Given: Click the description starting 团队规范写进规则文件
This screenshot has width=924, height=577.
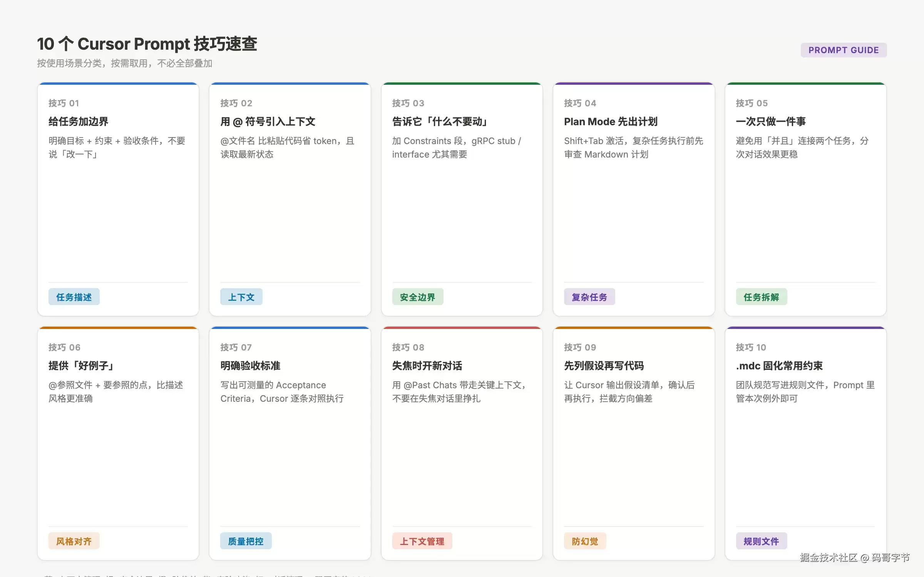Looking at the screenshot, I should coord(805,392).
